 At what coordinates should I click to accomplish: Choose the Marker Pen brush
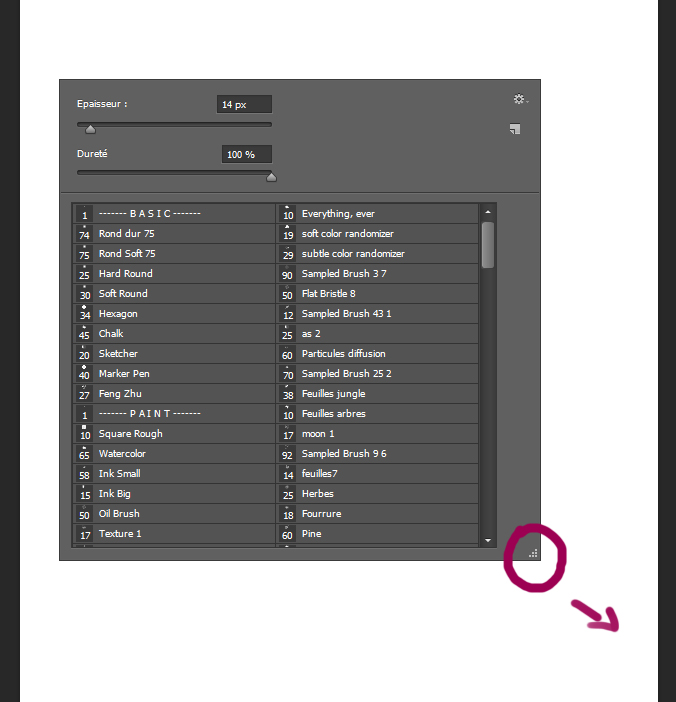click(124, 374)
